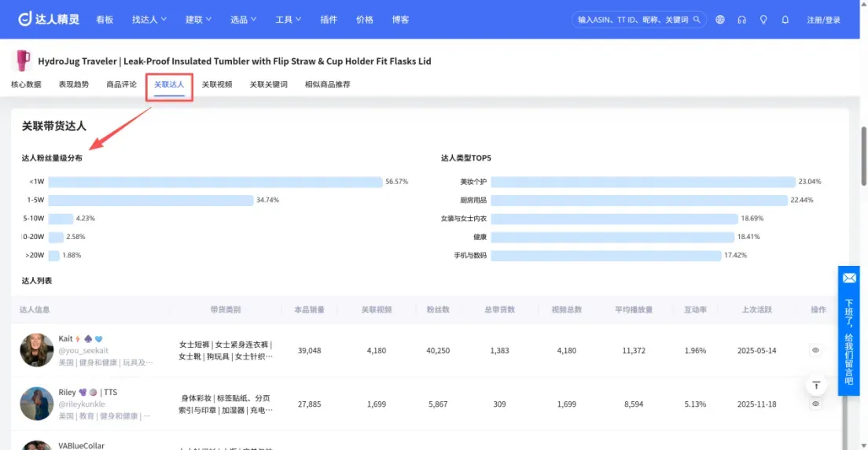Open the 价格 menu item
This screenshot has width=868, height=450.
click(x=365, y=20)
